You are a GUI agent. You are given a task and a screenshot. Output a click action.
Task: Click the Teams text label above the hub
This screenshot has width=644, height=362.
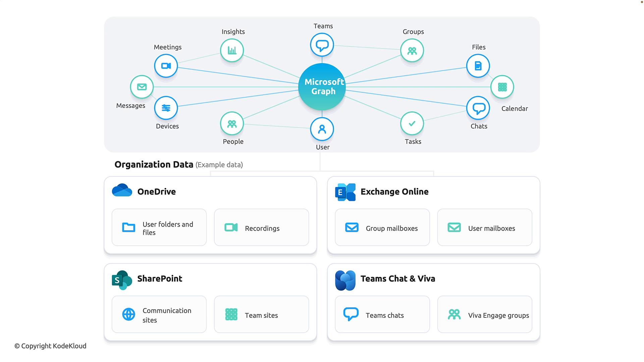(x=323, y=26)
